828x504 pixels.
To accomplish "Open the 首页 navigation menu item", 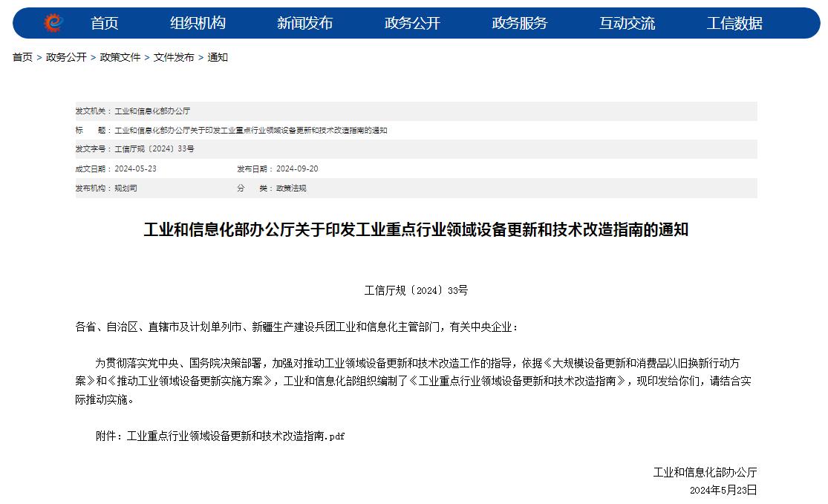I will click(x=104, y=23).
